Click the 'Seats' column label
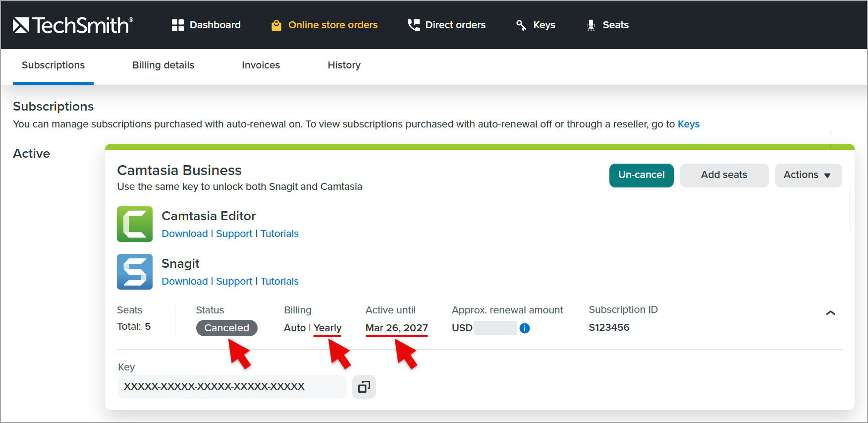 pyautogui.click(x=129, y=310)
